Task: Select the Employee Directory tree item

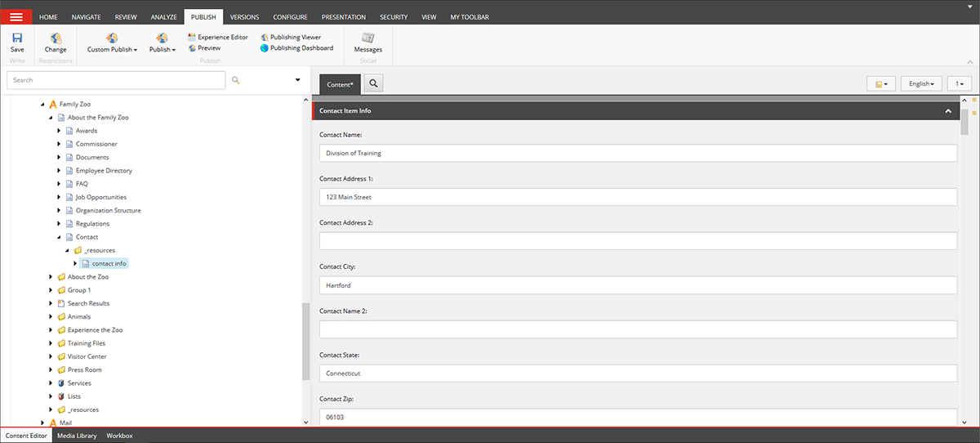Action: pos(104,171)
